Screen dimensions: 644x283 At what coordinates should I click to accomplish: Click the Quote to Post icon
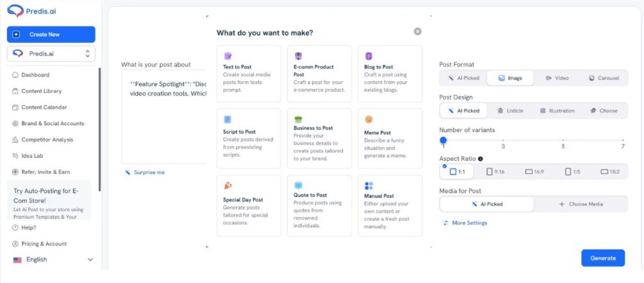pyautogui.click(x=298, y=186)
